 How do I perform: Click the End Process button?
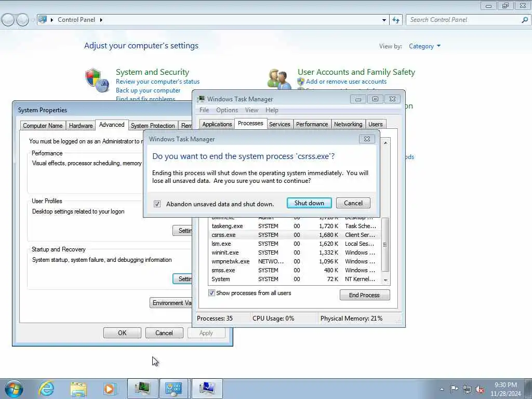click(x=365, y=295)
